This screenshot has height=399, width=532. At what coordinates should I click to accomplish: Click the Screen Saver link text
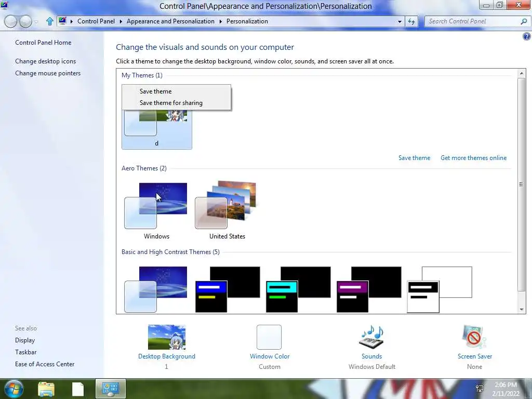[475, 356]
